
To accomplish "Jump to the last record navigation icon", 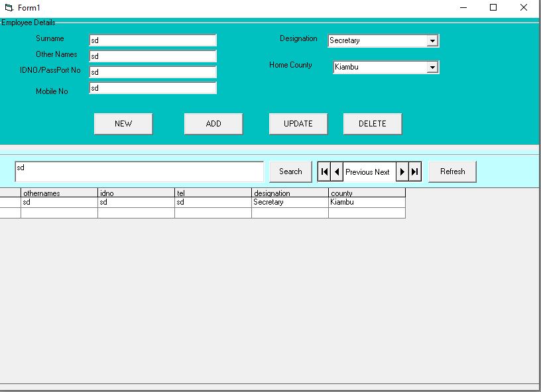I will click(414, 171).
